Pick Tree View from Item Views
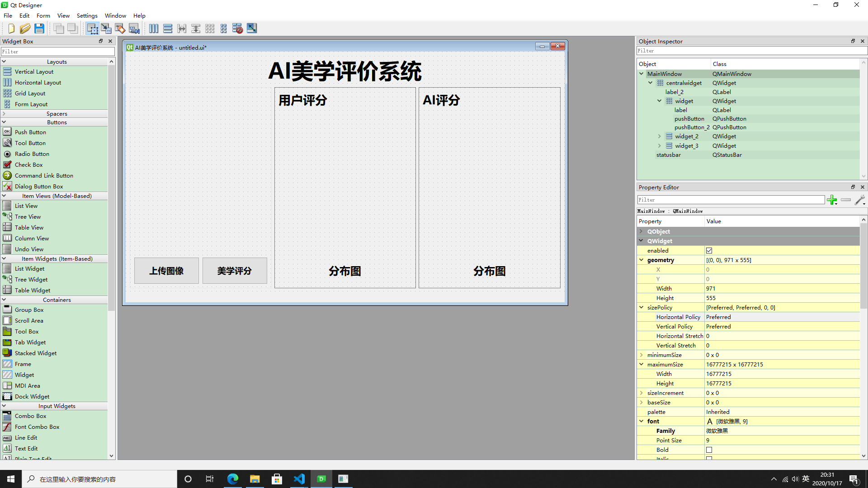 (28, 216)
